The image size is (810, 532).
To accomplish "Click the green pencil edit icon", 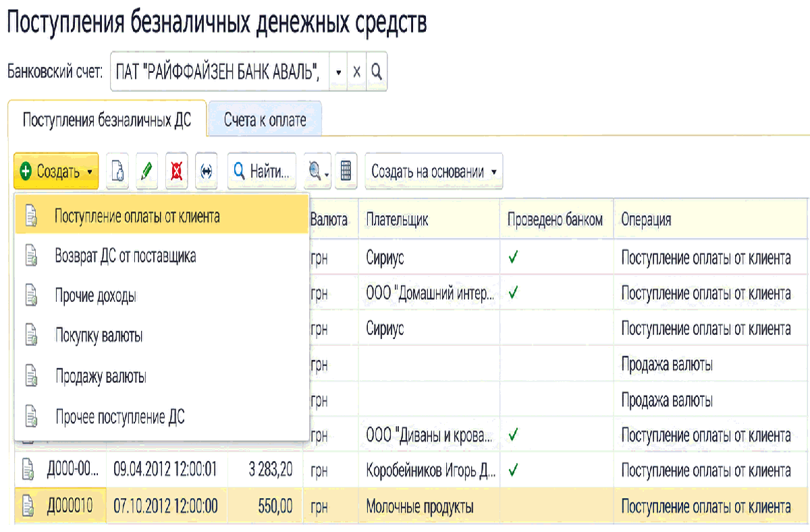I will (x=146, y=171).
